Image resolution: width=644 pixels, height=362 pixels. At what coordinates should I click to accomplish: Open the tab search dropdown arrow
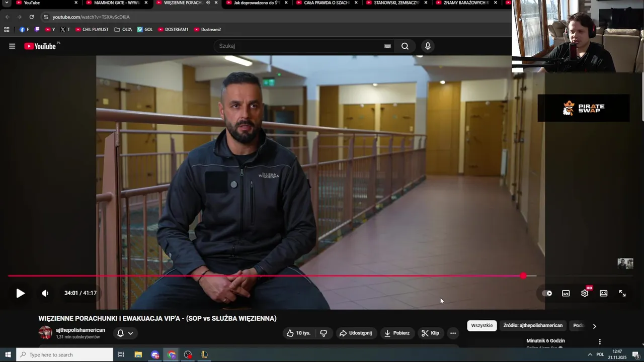click(7, 3)
